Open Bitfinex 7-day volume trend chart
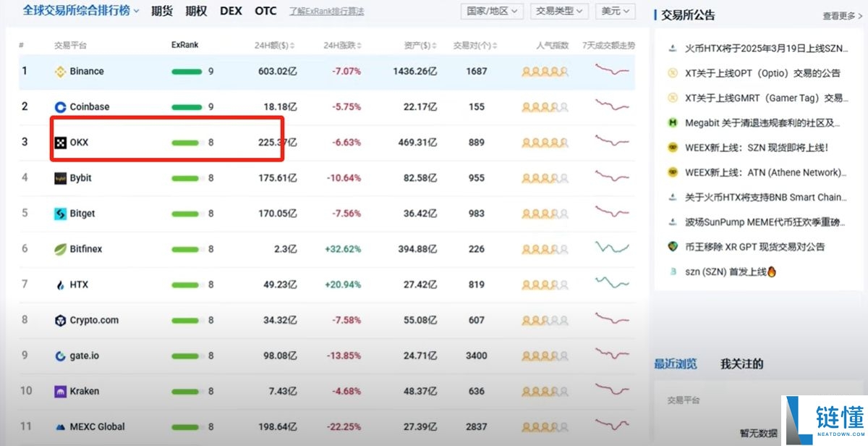The height and width of the screenshot is (446, 868). (612, 248)
